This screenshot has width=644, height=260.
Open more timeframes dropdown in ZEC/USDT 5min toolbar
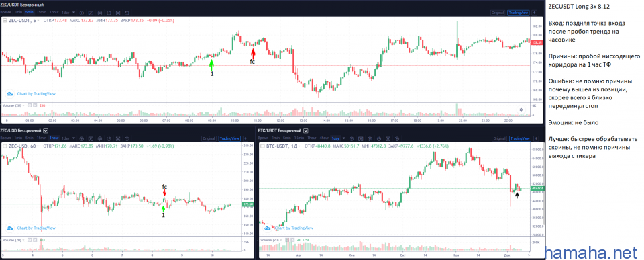[74, 13]
